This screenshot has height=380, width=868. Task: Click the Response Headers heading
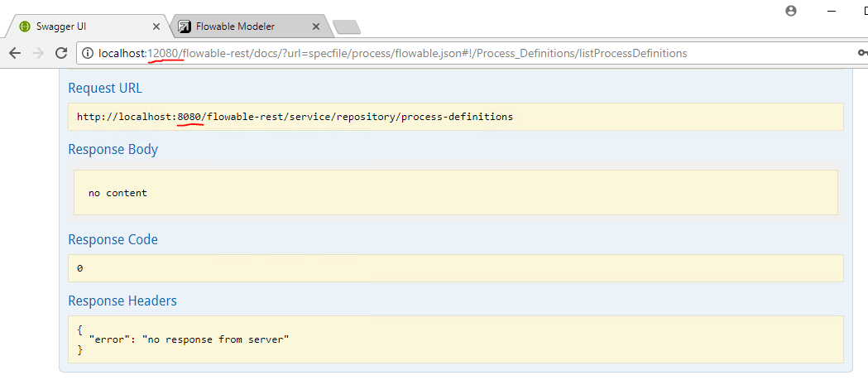[122, 301]
